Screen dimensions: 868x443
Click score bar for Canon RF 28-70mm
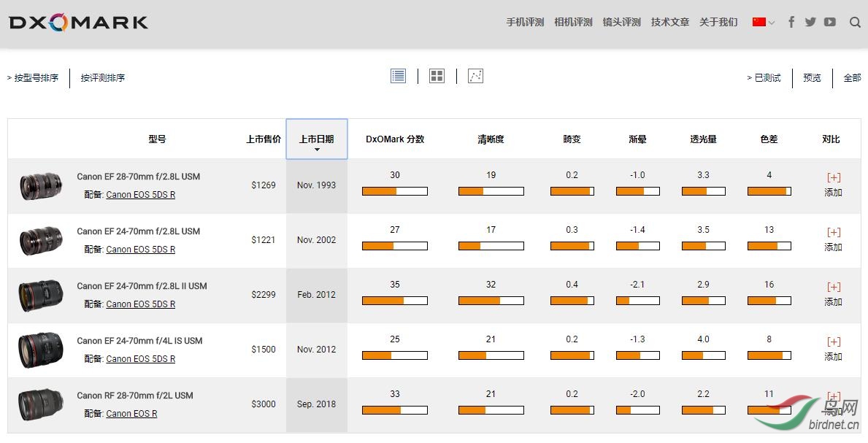click(x=395, y=410)
